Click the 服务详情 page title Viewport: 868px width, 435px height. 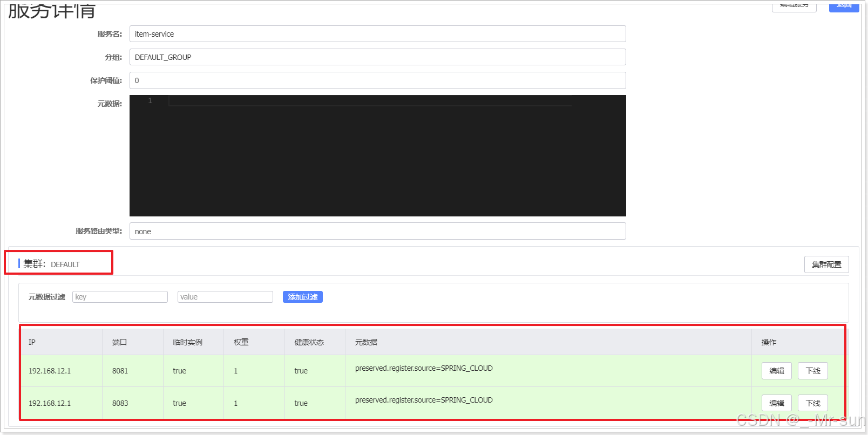pos(52,10)
